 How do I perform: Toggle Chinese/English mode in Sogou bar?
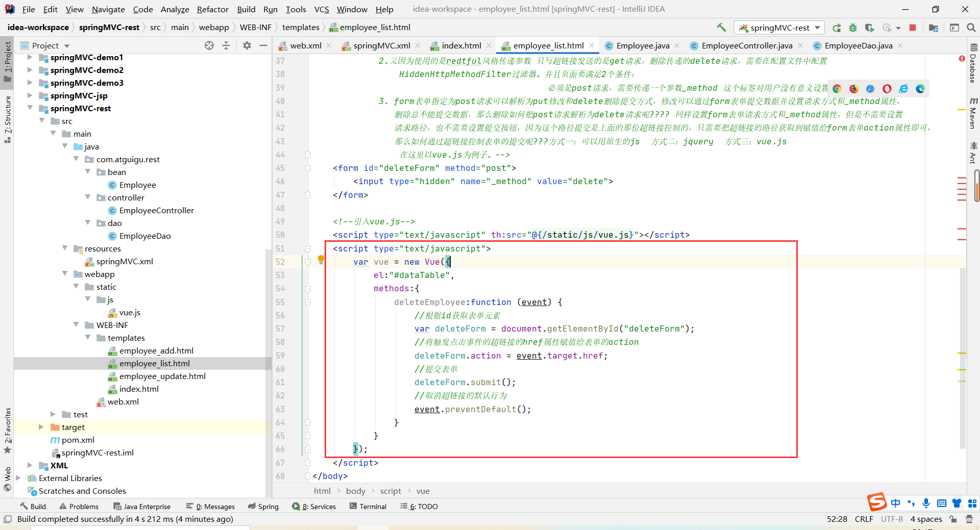(x=896, y=503)
